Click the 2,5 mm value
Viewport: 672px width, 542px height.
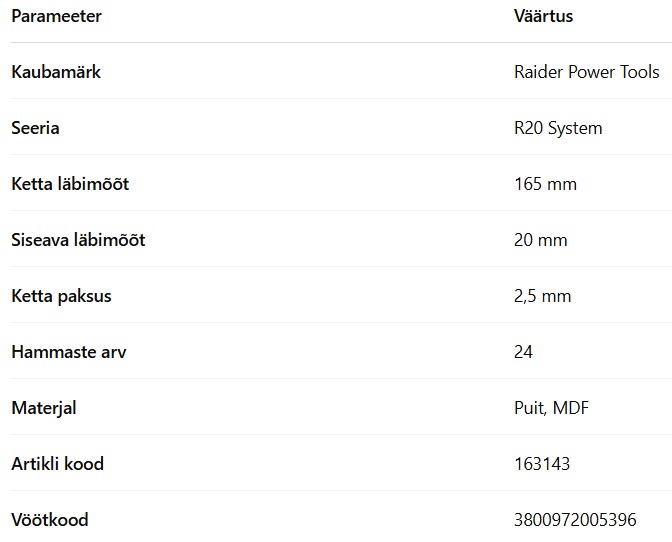pyautogui.click(x=542, y=296)
